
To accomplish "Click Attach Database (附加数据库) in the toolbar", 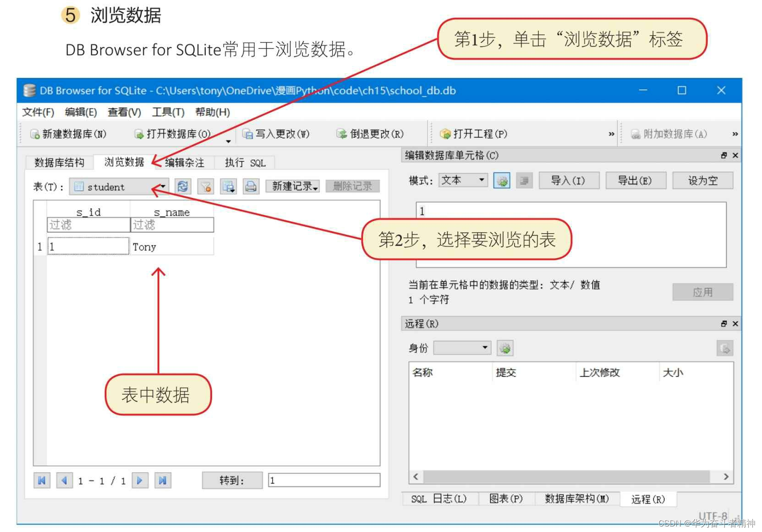I will 669,134.
